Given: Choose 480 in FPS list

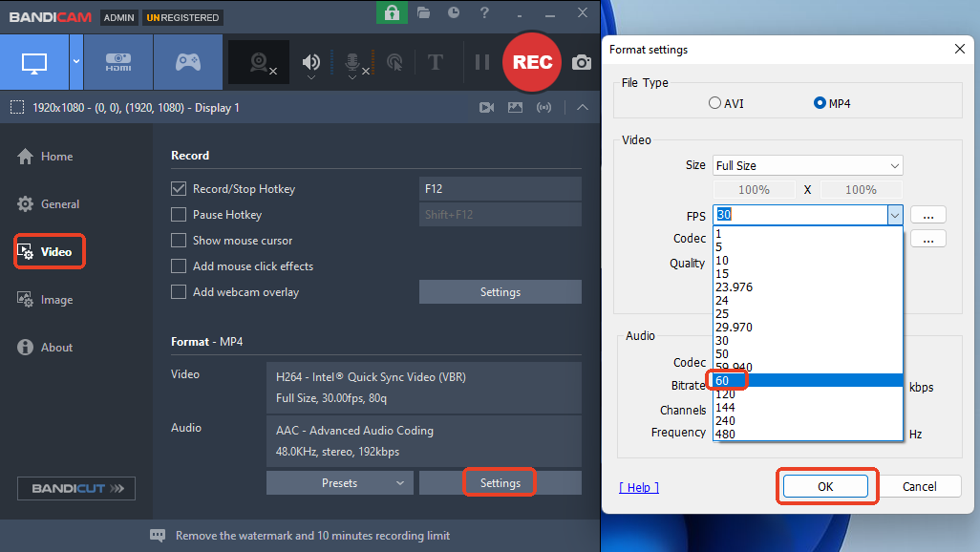Looking at the screenshot, I should pos(807,434).
